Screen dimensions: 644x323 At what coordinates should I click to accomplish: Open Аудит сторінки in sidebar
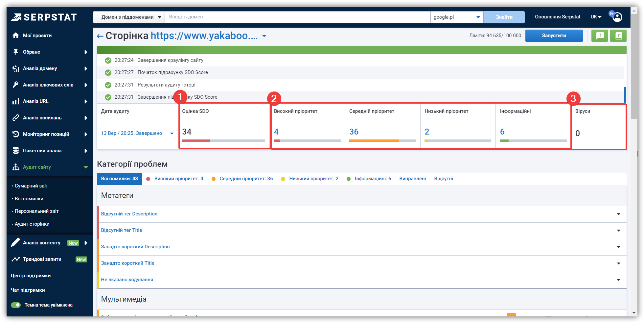tap(32, 224)
